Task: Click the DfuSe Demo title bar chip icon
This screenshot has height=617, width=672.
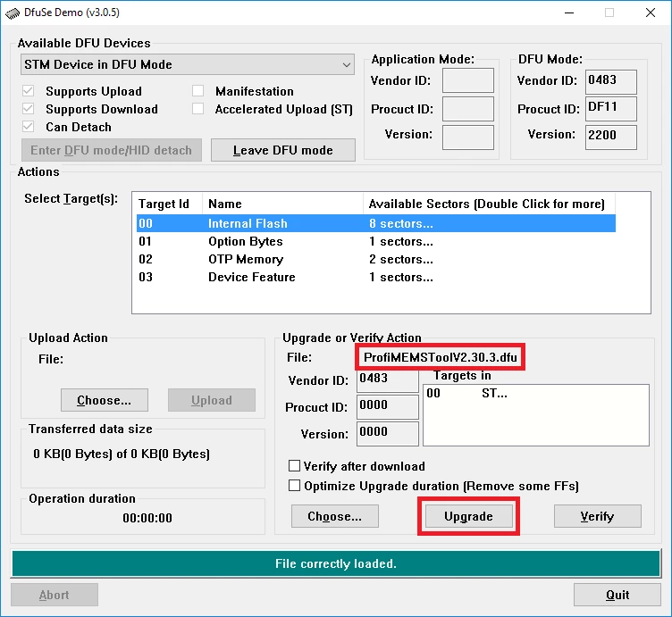Action: 13,13
